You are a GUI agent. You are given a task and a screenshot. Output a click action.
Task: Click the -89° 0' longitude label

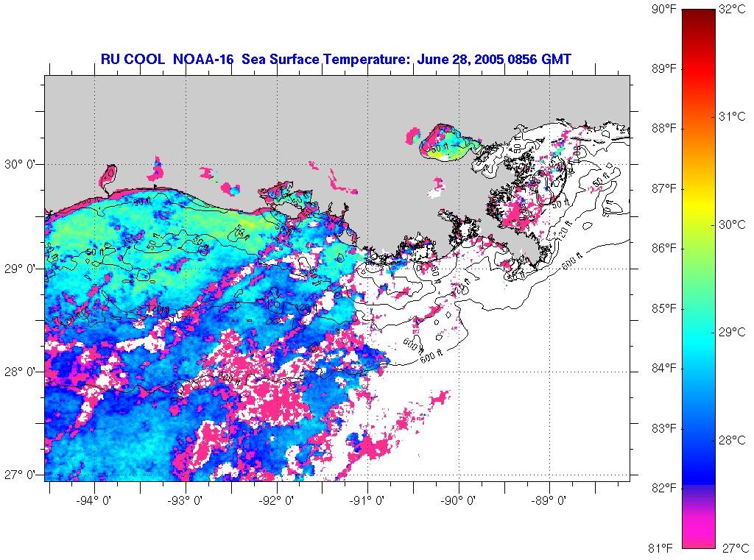pos(550,501)
